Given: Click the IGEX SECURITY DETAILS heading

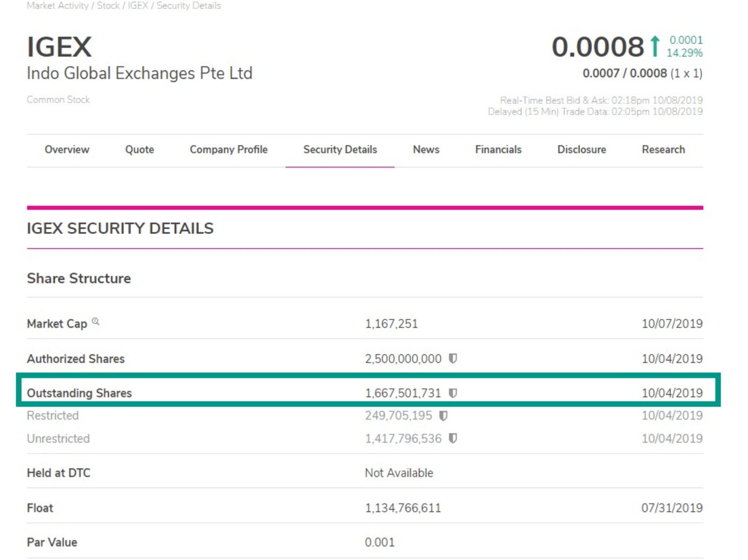Looking at the screenshot, I should click(x=120, y=228).
